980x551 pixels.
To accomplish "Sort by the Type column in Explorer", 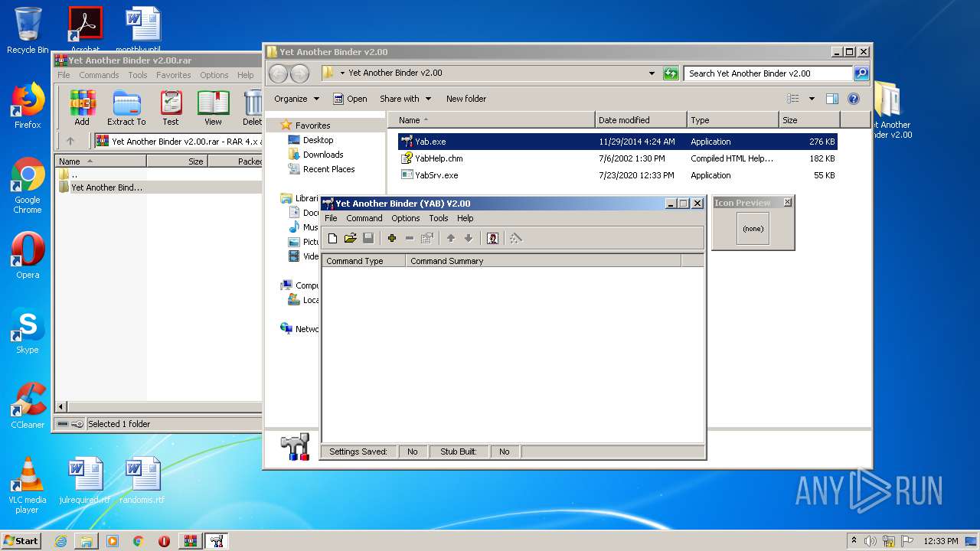I will click(x=733, y=120).
